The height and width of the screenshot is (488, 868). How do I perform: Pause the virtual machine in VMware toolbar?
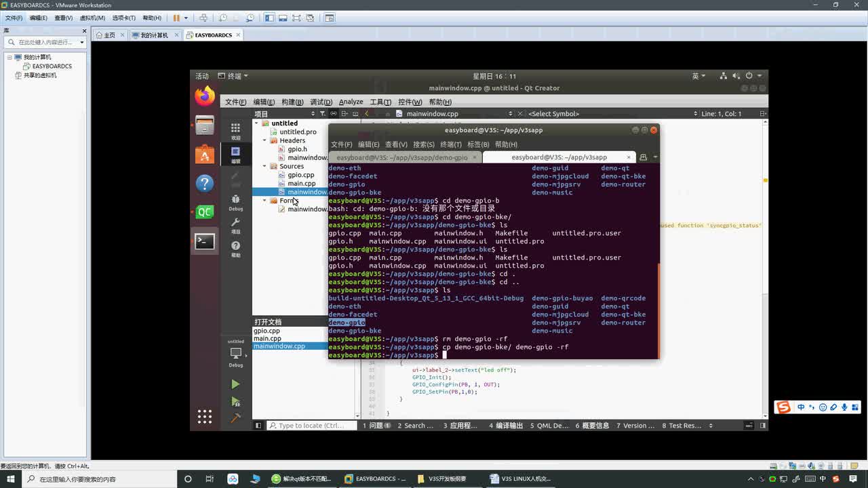[176, 18]
